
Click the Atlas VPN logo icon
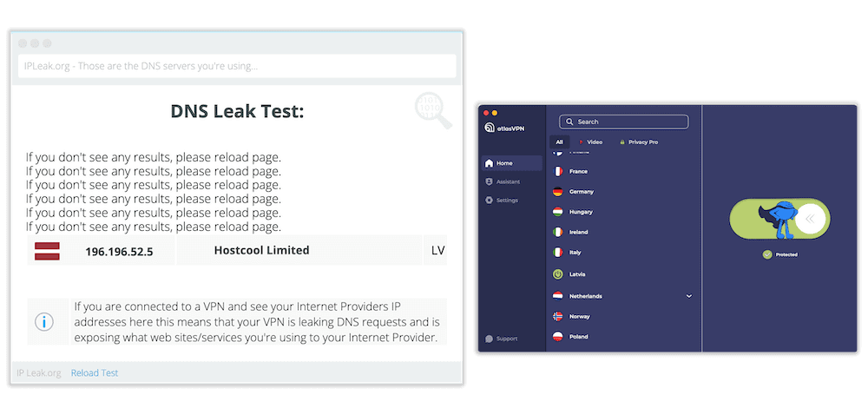tap(490, 128)
